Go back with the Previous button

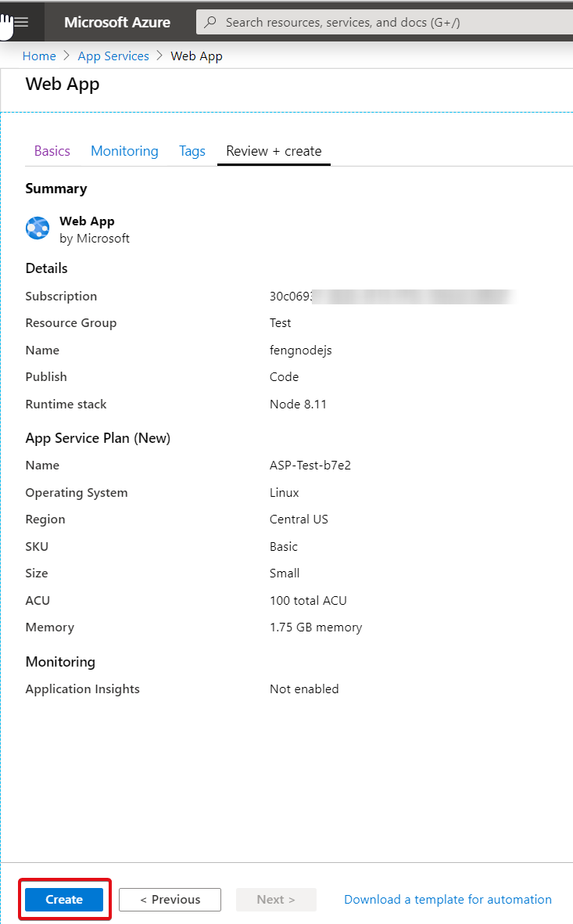[x=170, y=899]
